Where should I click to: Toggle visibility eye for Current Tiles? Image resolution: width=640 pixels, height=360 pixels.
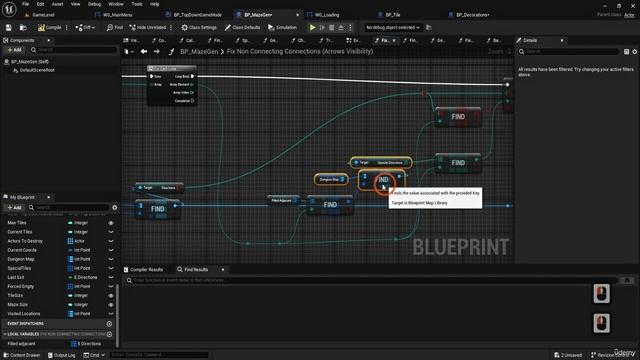tap(111, 232)
